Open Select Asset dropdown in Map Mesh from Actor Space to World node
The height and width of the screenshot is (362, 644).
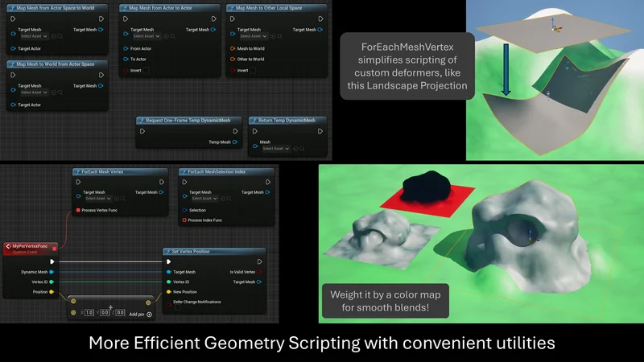coord(34,36)
